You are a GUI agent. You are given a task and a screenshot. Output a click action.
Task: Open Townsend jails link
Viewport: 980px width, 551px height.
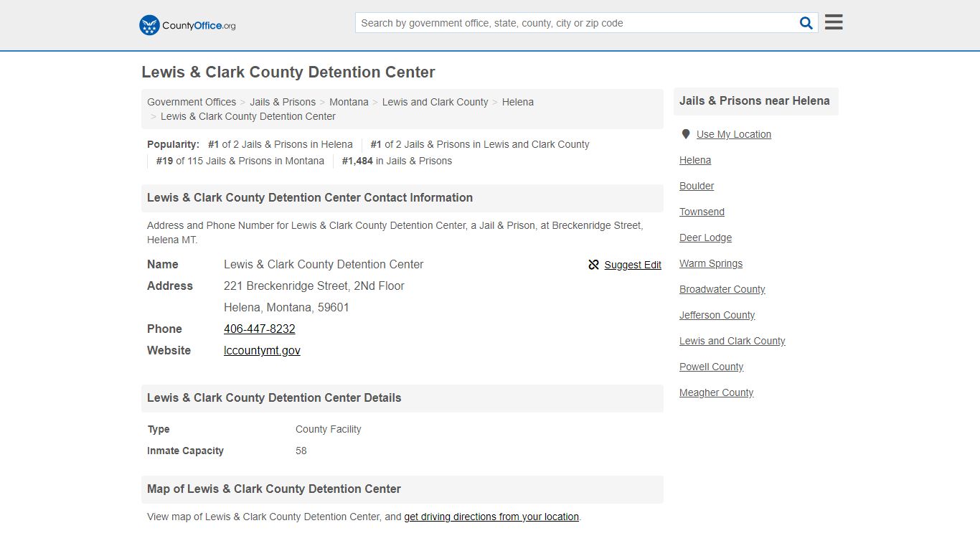click(x=702, y=212)
